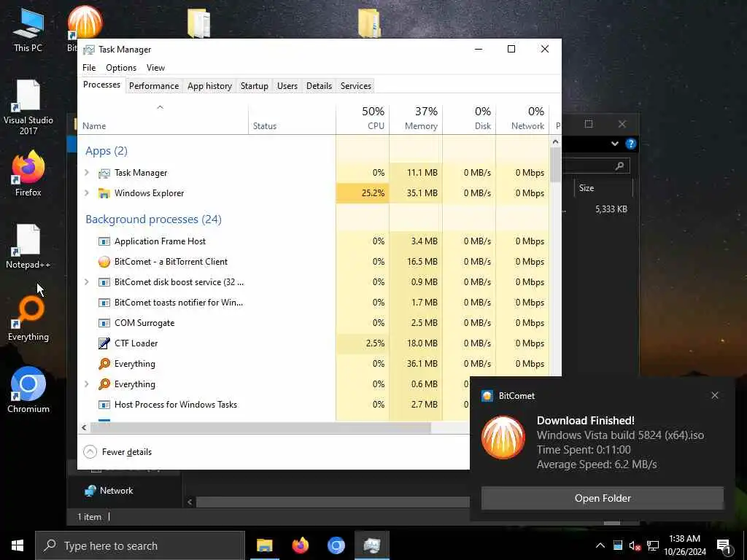Switch to the Performance tab
Screen dimensions: 747x560
(154, 86)
